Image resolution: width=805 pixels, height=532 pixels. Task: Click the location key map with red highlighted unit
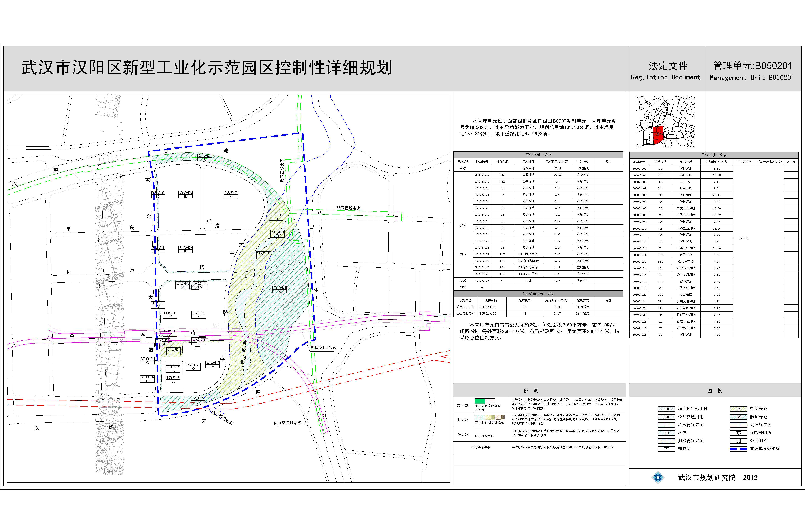point(665,122)
